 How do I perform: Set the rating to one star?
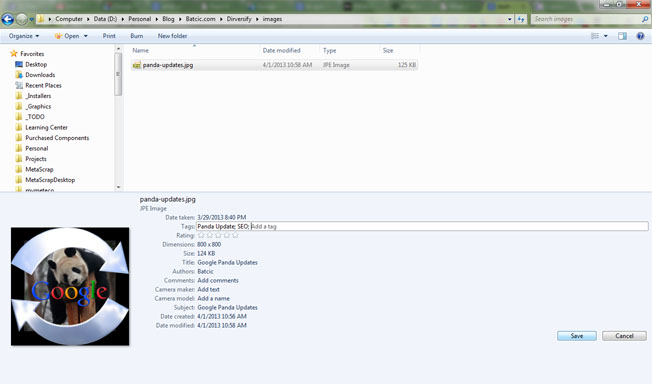[201, 235]
